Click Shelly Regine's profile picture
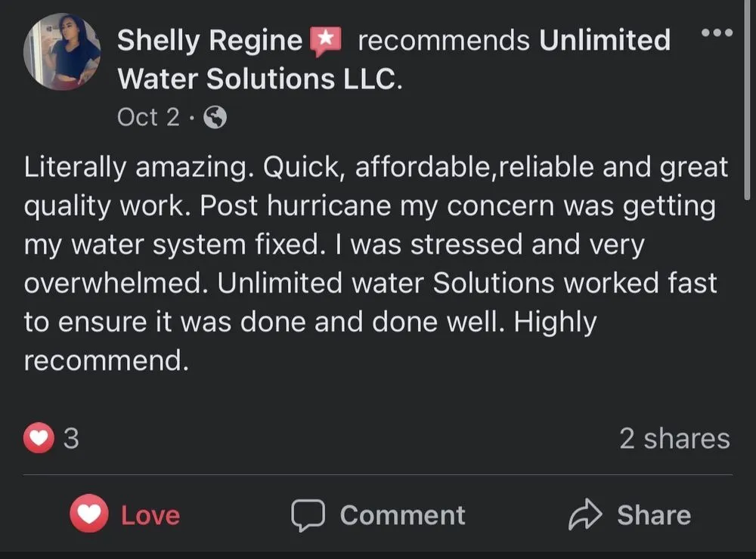 click(x=62, y=51)
